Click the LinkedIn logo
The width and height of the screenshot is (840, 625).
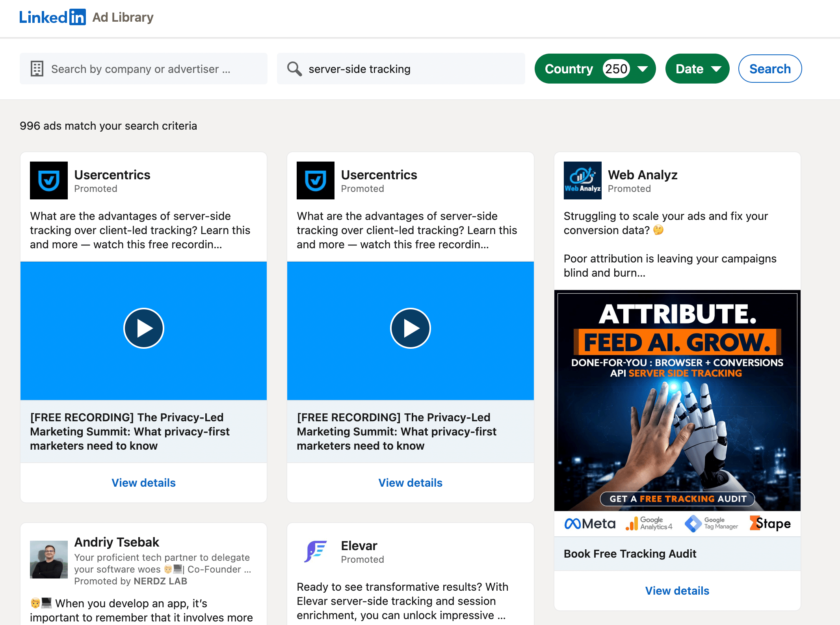point(52,17)
